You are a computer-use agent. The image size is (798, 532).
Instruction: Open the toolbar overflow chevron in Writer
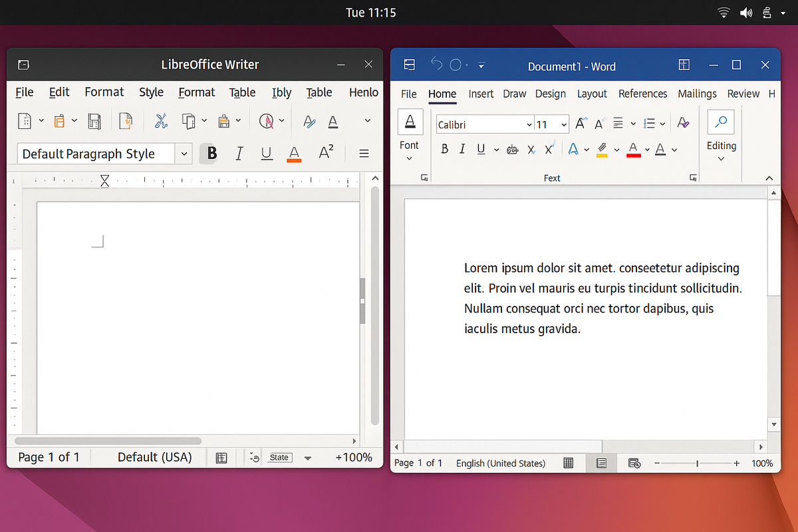click(x=367, y=121)
